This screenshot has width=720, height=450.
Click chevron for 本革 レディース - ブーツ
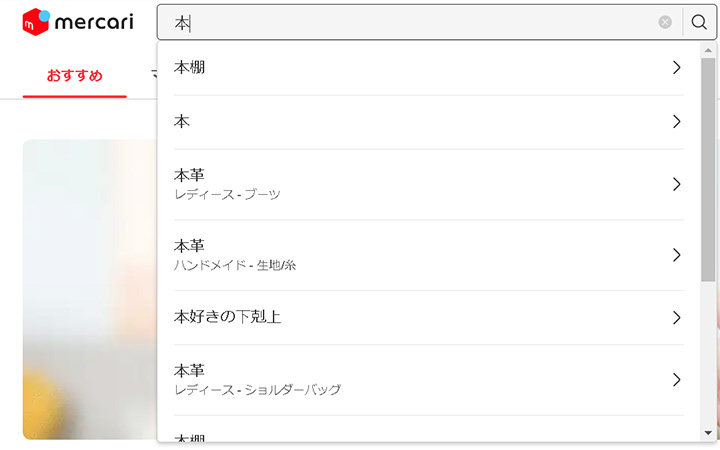(677, 185)
